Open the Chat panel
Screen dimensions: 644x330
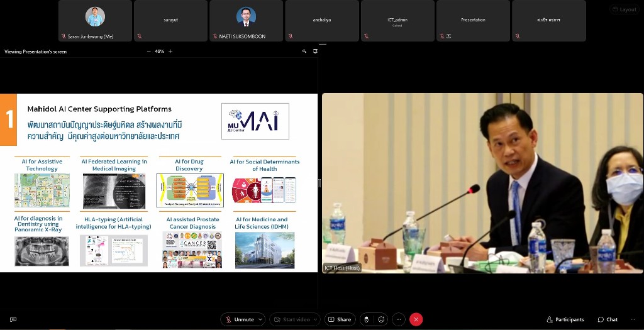[x=608, y=319]
